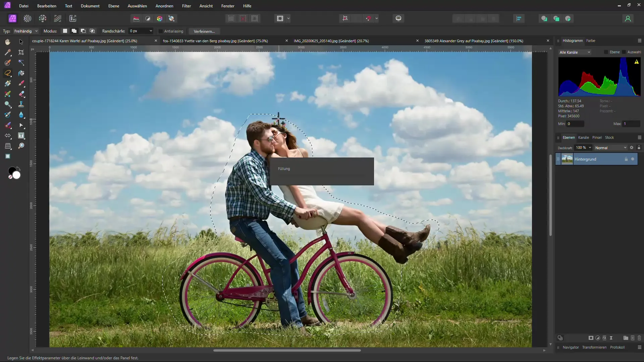Open the Filter menu
644x362 pixels.
pos(186,6)
